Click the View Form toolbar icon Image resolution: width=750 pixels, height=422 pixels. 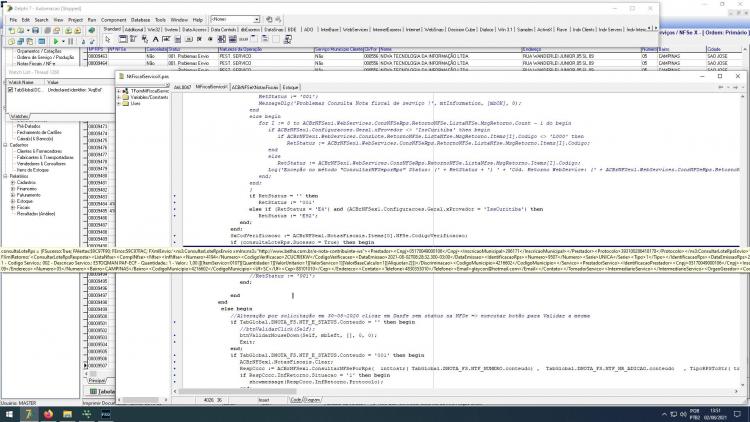point(21,42)
